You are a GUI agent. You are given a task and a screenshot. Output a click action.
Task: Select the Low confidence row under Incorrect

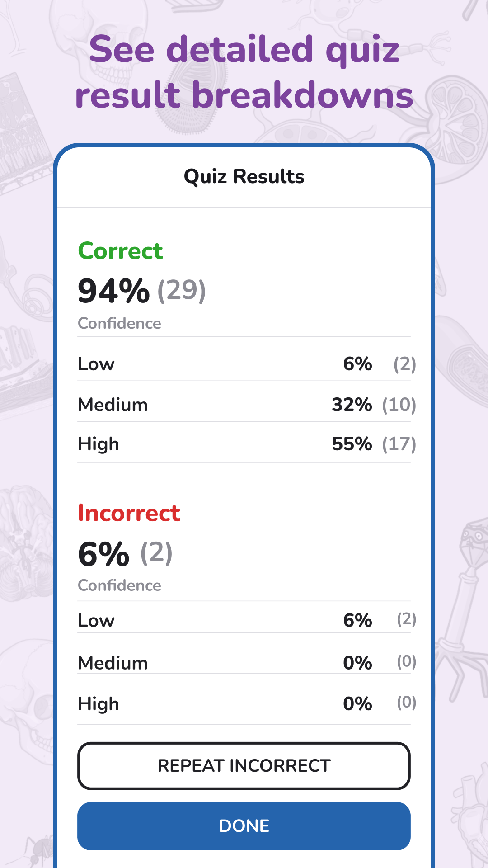tap(244, 620)
